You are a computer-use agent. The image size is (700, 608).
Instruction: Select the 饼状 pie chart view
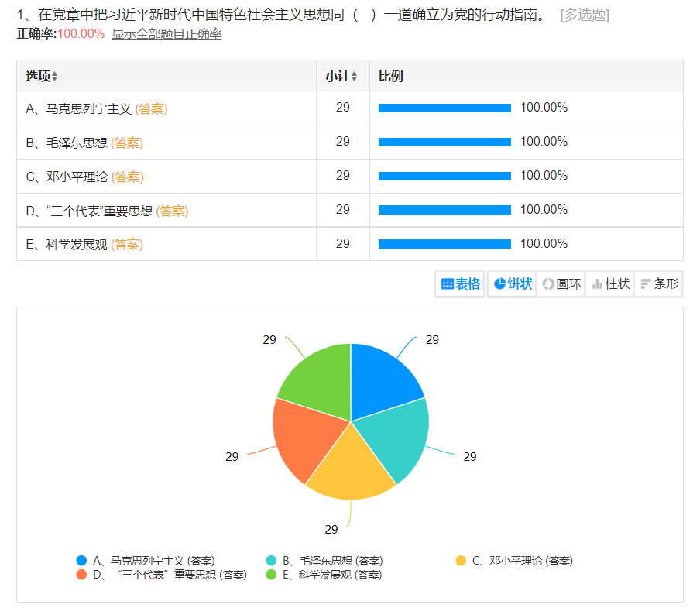pyautogui.click(x=513, y=284)
